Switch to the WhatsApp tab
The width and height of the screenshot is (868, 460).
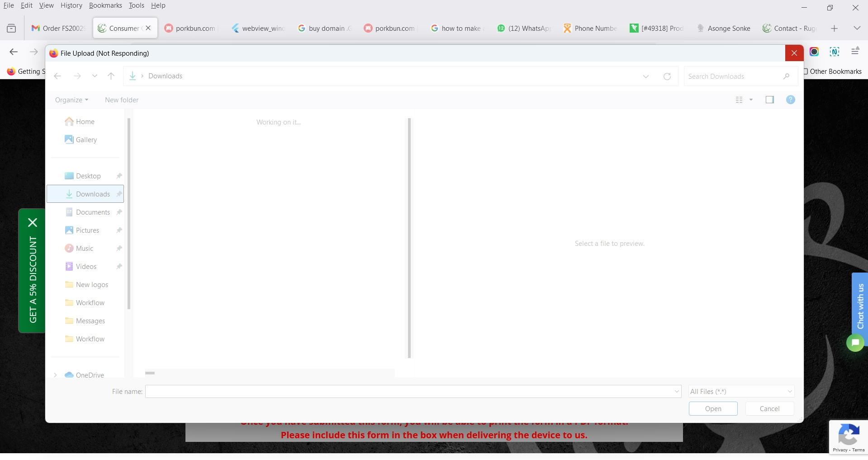click(x=524, y=28)
